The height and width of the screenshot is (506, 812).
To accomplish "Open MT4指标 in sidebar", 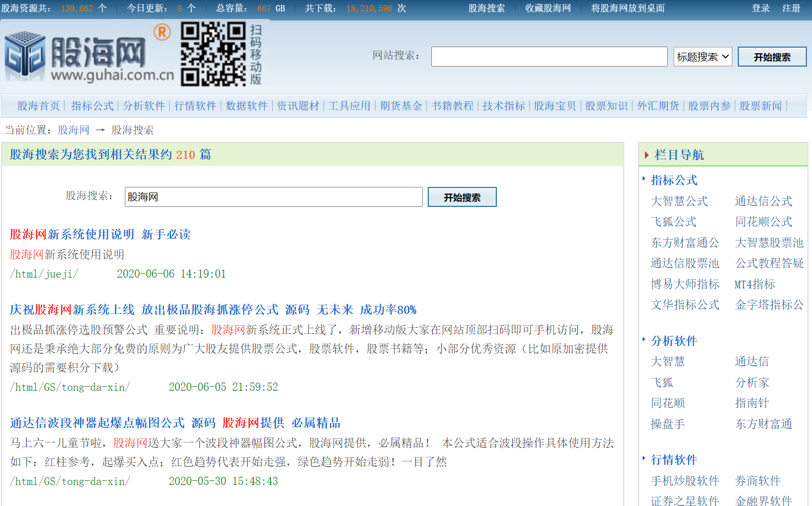I will coord(755,284).
